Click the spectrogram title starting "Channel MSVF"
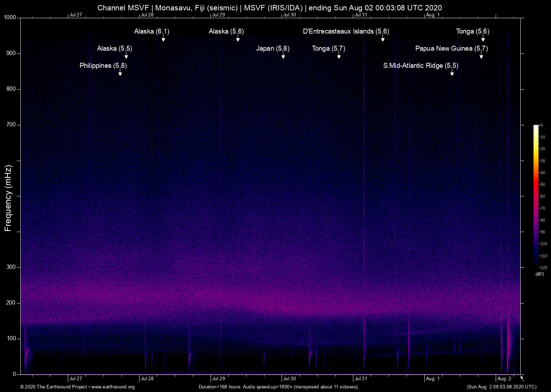 (x=269, y=7)
